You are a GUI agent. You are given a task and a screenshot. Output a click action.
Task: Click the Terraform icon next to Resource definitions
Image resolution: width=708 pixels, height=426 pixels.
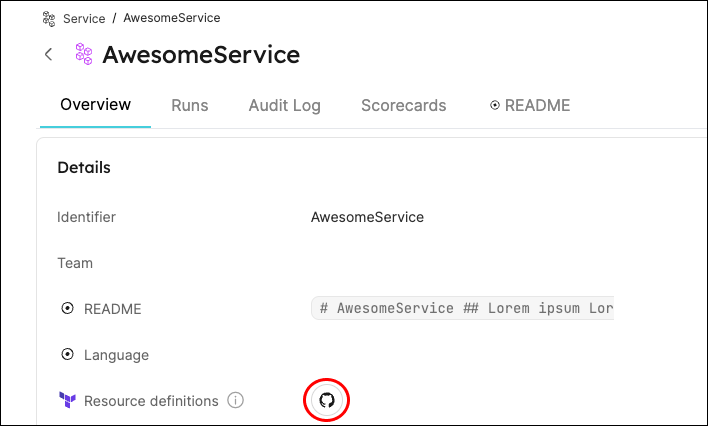[x=67, y=401]
